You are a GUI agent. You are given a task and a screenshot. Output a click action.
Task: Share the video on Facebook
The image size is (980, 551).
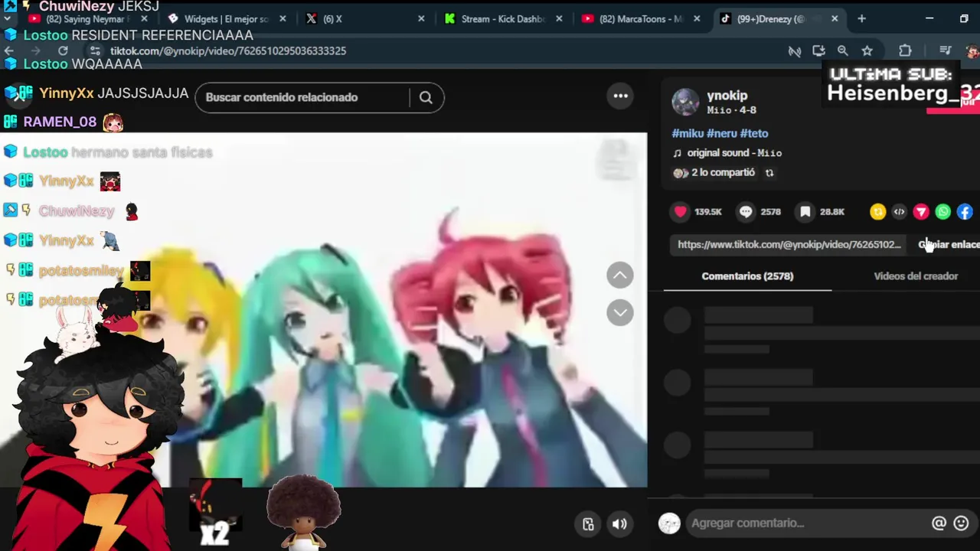tap(965, 212)
